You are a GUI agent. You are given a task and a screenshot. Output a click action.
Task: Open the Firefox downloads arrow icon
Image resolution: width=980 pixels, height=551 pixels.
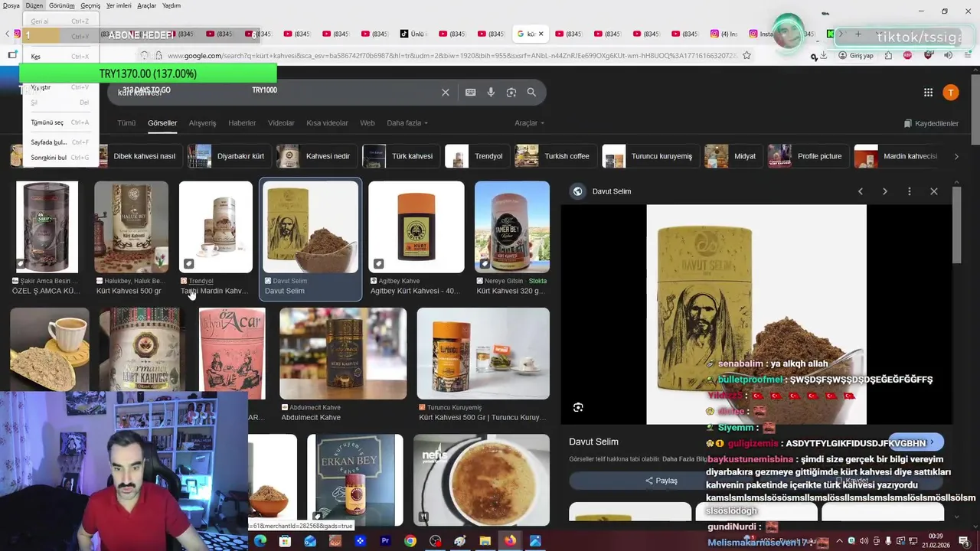tap(823, 55)
